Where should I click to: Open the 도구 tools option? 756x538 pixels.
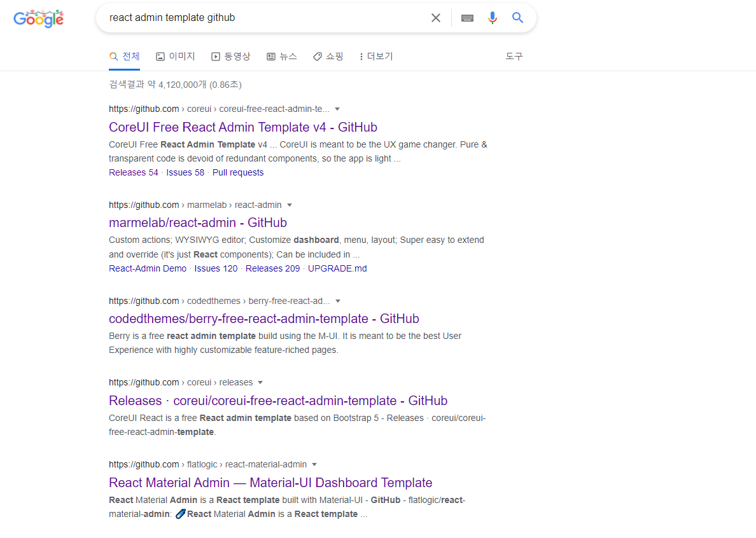point(514,57)
